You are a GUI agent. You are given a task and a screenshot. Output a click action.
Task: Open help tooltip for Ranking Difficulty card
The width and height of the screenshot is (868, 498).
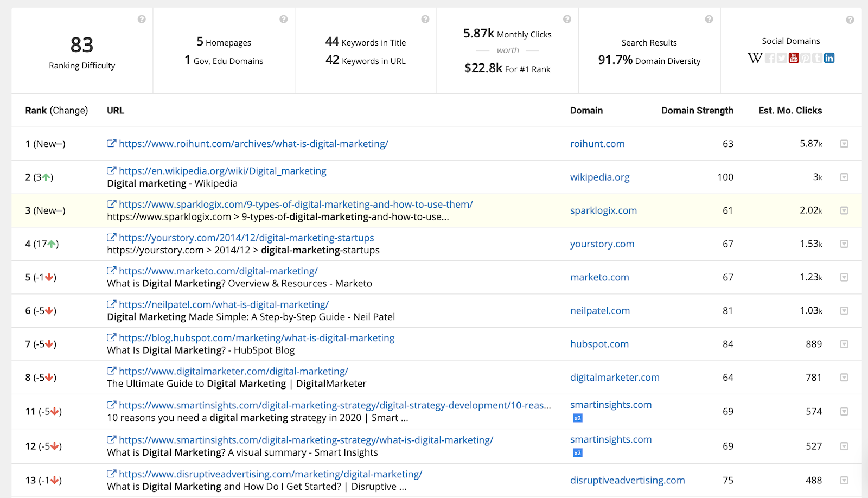tap(142, 19)
